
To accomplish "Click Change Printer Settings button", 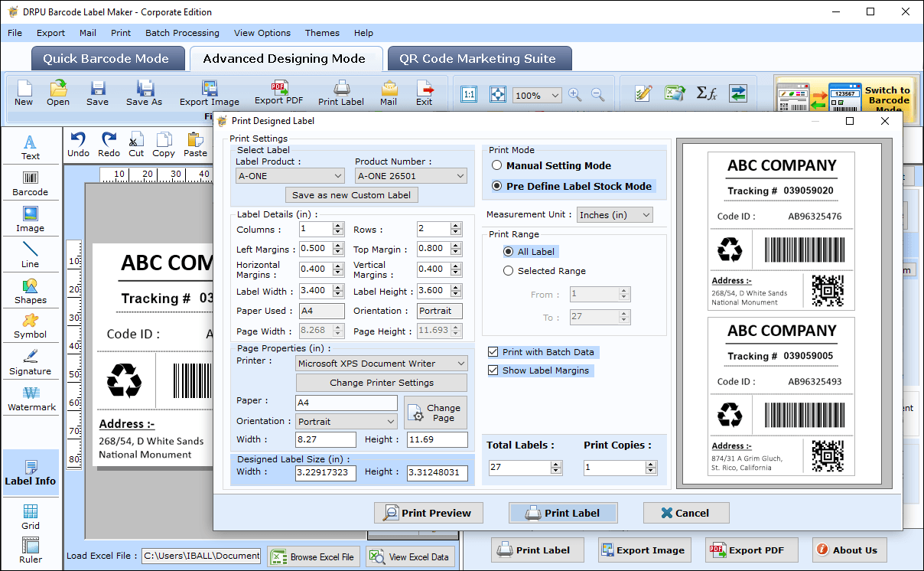I will (x=382, y=383).
